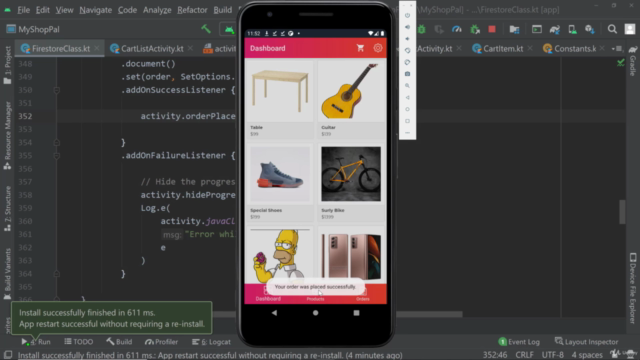Viewport: 640px width, 360px height.
Task: Toggle the Gradle side panel
Action: point(633,60)
